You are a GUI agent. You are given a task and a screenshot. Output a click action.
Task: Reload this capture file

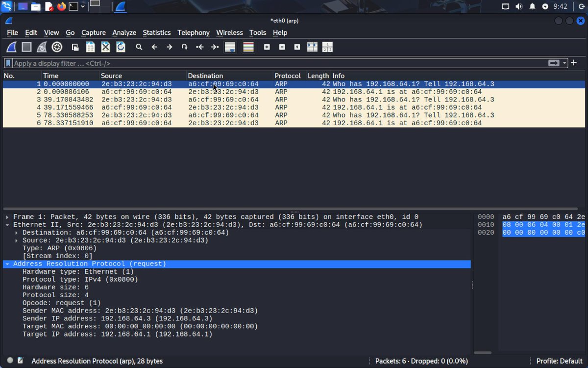[x=121, y=47]
